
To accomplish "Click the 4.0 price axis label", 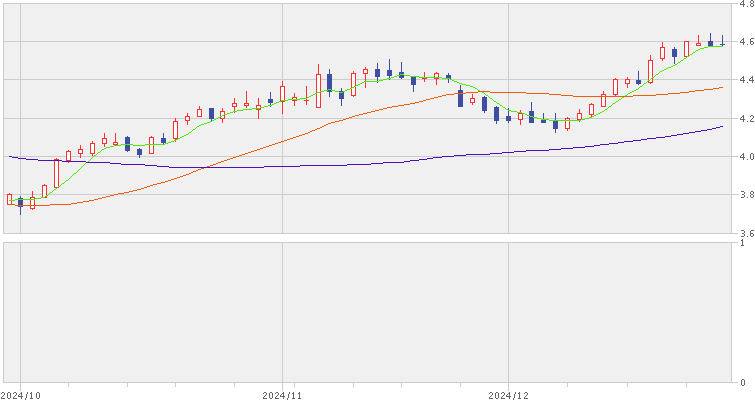I will tap(746, 157).
